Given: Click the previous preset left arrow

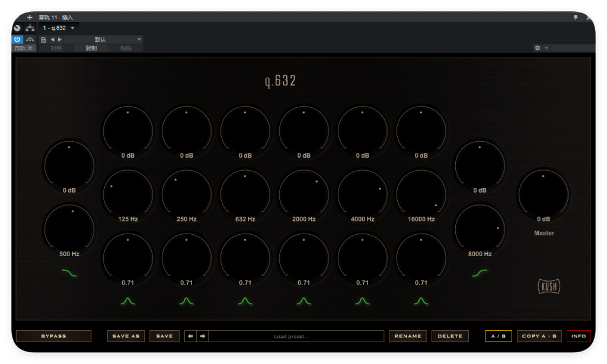Looking at the screenshot, I should click(190, 336).
